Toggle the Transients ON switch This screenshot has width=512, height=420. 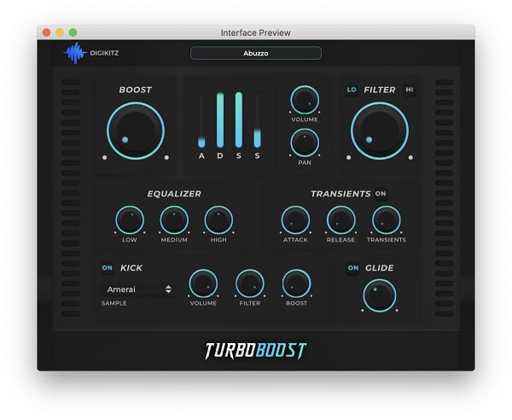[x=381, y=194]
